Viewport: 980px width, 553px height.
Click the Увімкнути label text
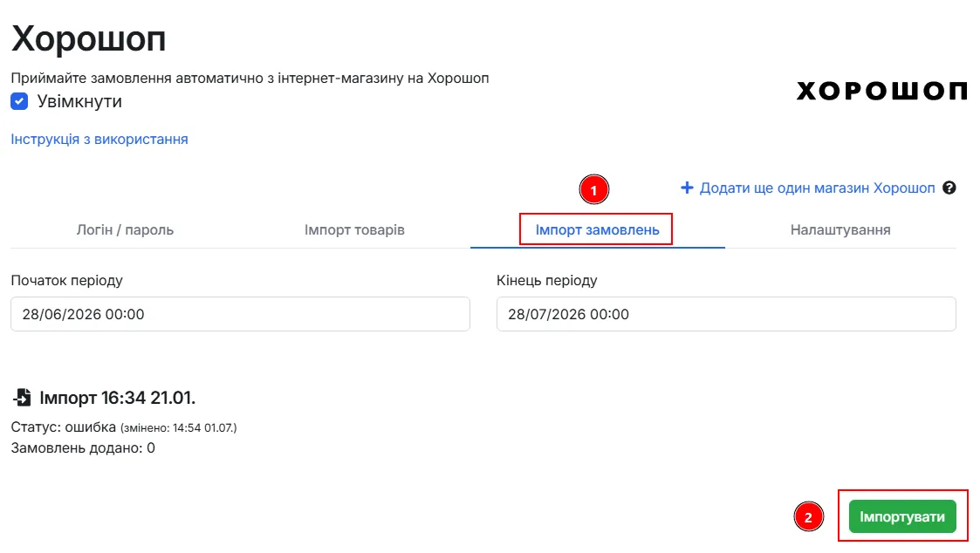click(x=79, y=101)
